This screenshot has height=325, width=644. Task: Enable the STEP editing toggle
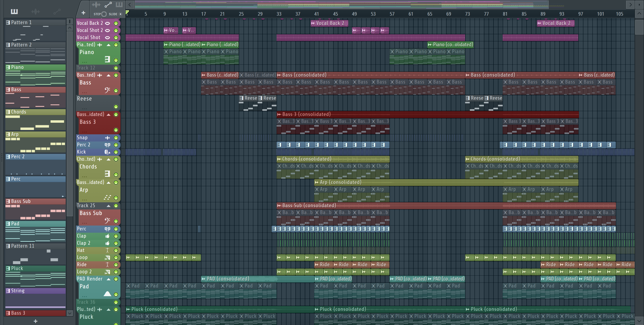[x=104, y=14]
